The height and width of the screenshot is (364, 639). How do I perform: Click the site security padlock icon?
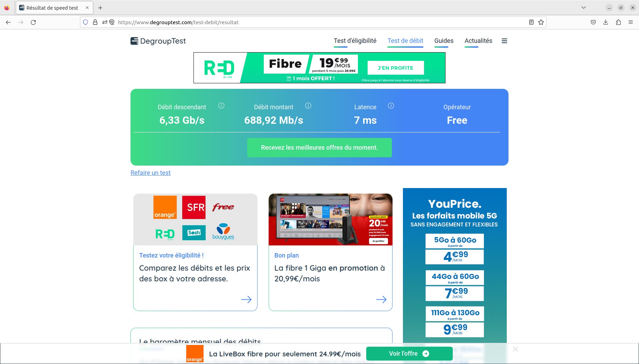coord(95,22)
